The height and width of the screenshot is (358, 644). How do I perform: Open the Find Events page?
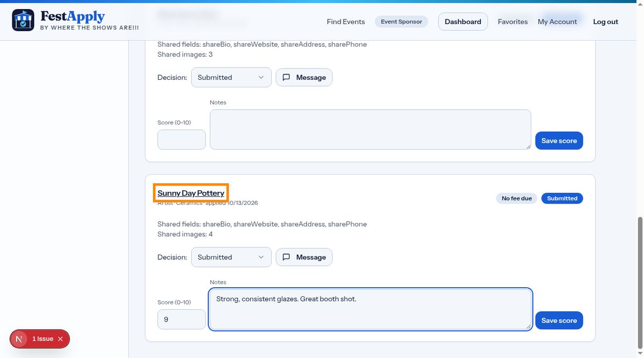[346, 22]
